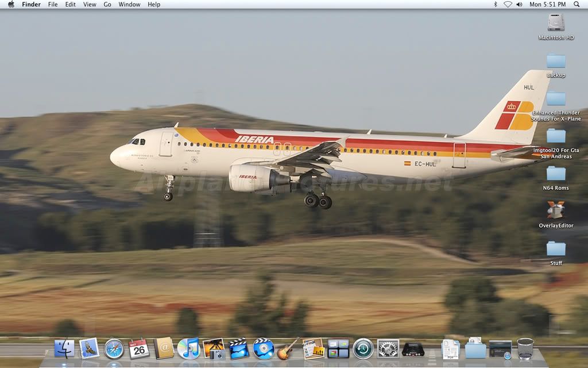Launch iTunes from the Dock
Image resolution: width=588 pixels, height=368 pixels.
pyautogui.click(x=188, y=348)
